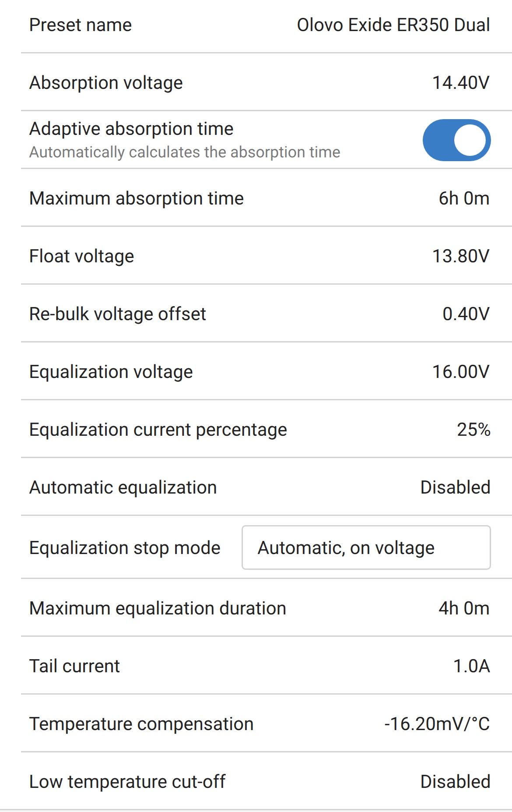Toggle the Adaptive absorption time switch
Viewport: 512px width, 812px height.
[456, 140]
